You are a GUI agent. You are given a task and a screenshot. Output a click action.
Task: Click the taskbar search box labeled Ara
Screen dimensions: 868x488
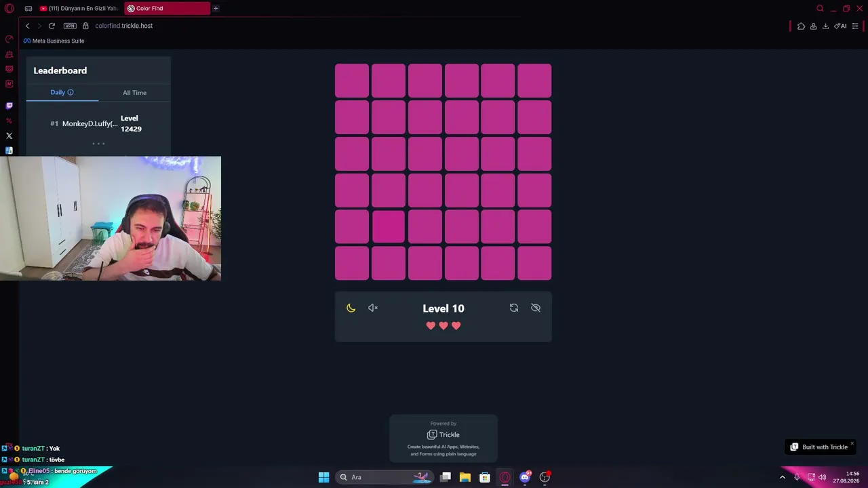[x=385, y=477]
